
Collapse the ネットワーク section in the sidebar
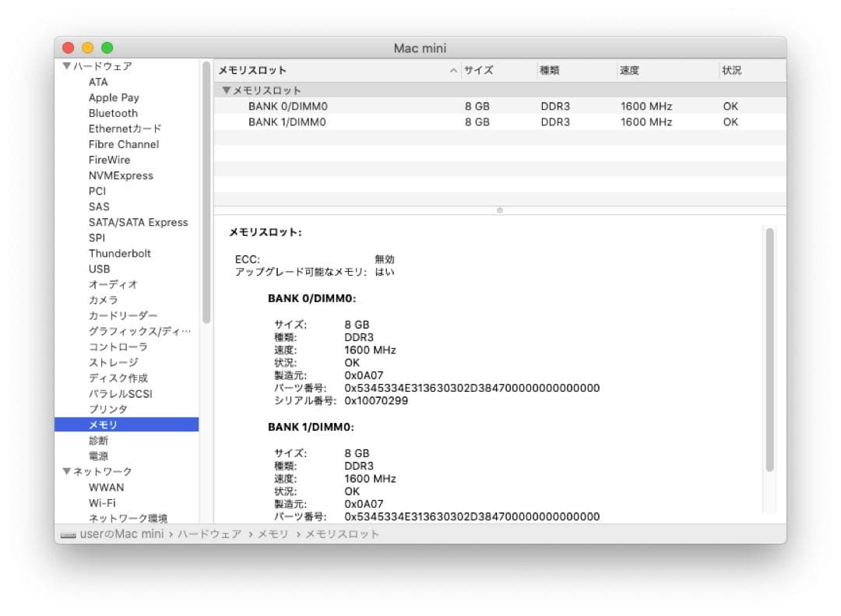69,471
